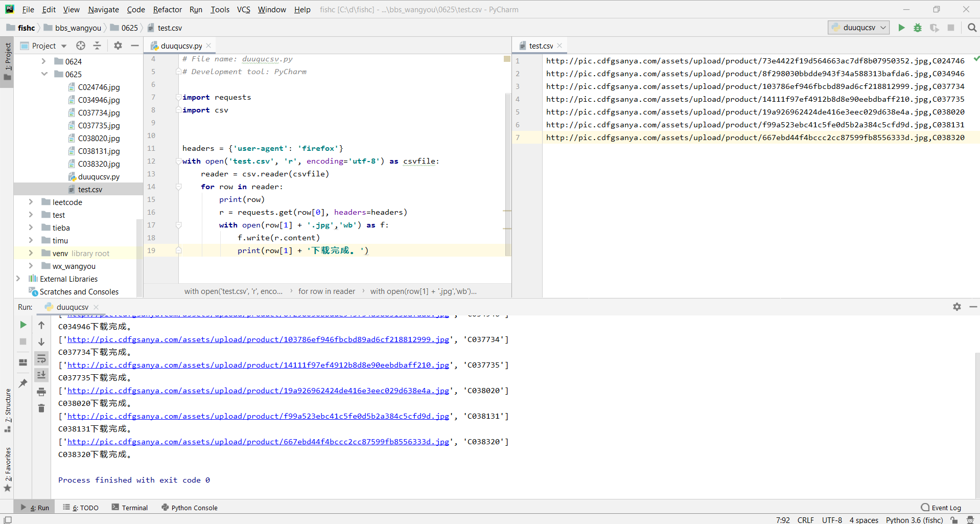Hide the Project tool window

tap(134, 45)
